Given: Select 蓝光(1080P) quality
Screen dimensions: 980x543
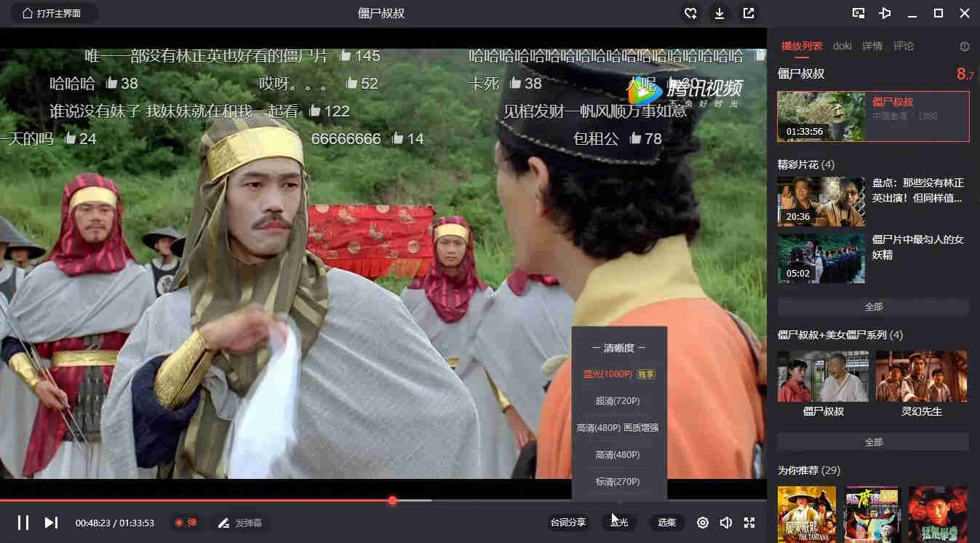Looking at the screenshot, I should pyautogui.click(x=619, y=374).
